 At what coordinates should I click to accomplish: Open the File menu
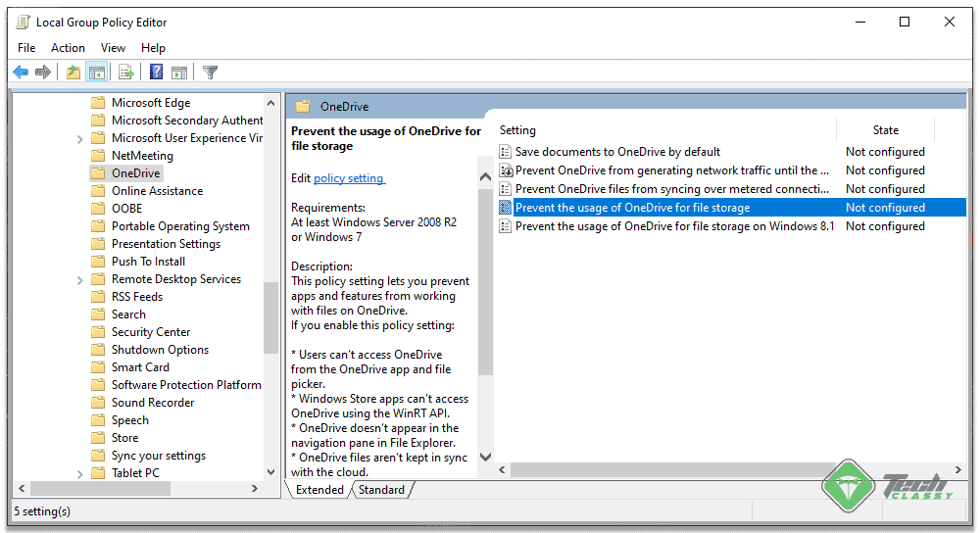pyautogui.click(x=26, y=48)
